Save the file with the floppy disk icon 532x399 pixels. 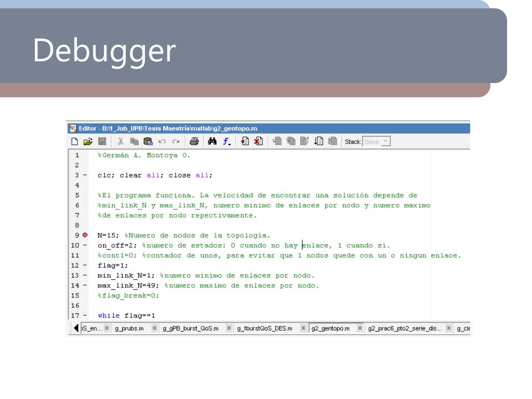pyautogui.click(x=102, y=141)
